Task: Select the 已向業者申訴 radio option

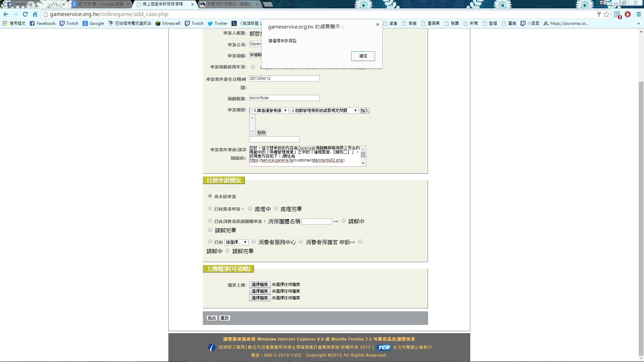Action: point(210,208)
